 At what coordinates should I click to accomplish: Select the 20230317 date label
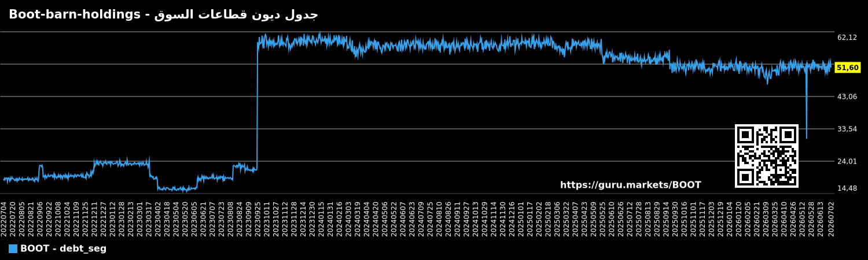[149, 218]
